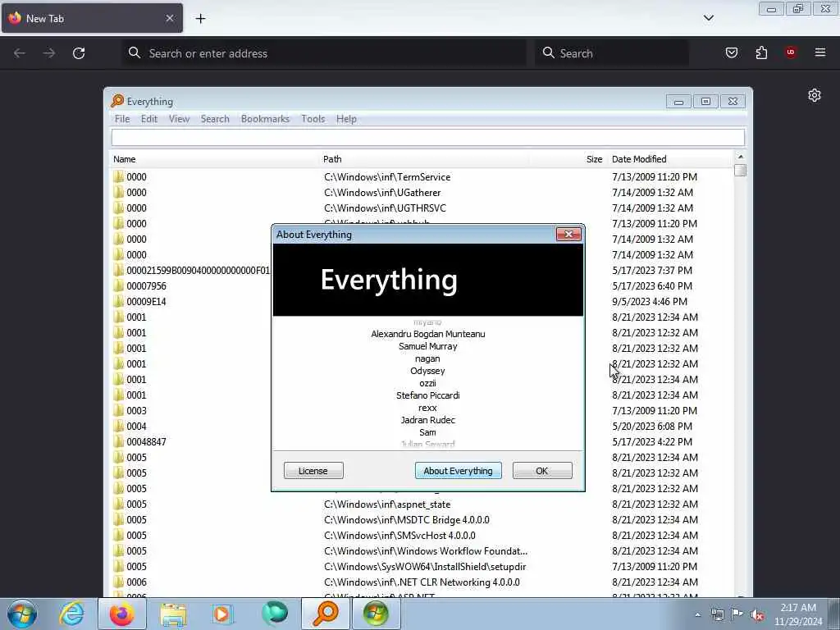Open Windows Media Player from taskbar

click(221, 614)
